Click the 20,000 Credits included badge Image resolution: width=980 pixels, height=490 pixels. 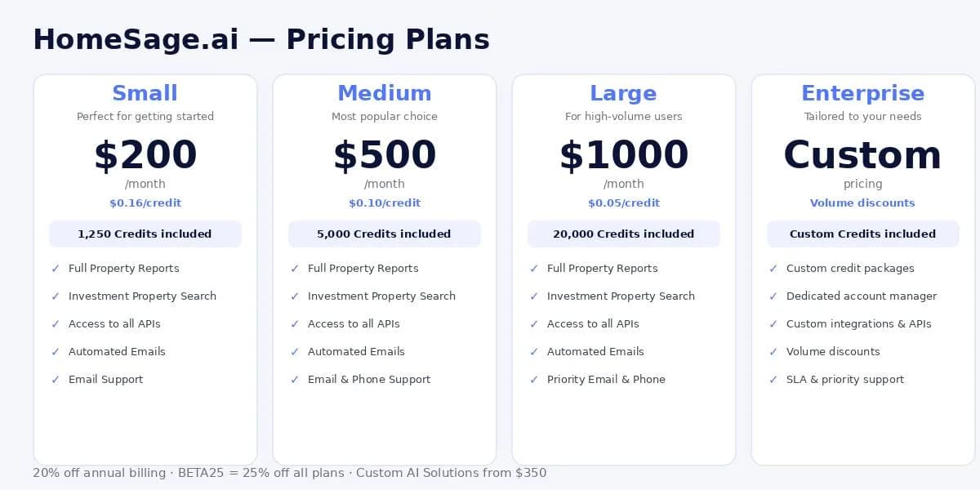point(624,234)
